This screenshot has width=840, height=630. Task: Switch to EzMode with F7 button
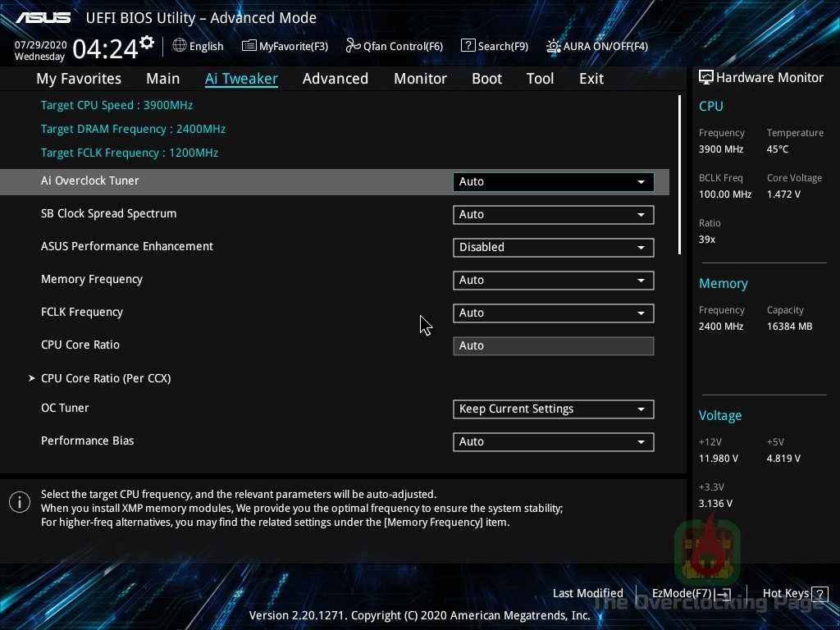(x=689, y=593)
